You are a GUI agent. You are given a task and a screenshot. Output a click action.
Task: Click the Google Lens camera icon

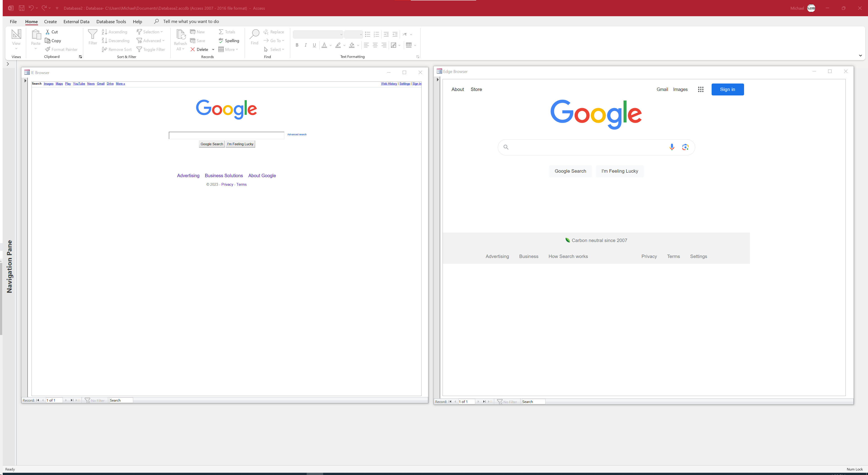(x=685, y=147)
